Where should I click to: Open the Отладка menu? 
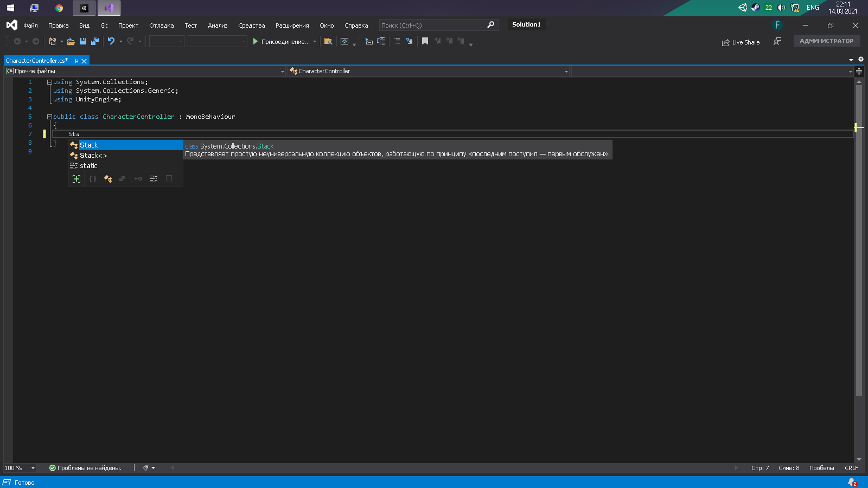[162, 25]
